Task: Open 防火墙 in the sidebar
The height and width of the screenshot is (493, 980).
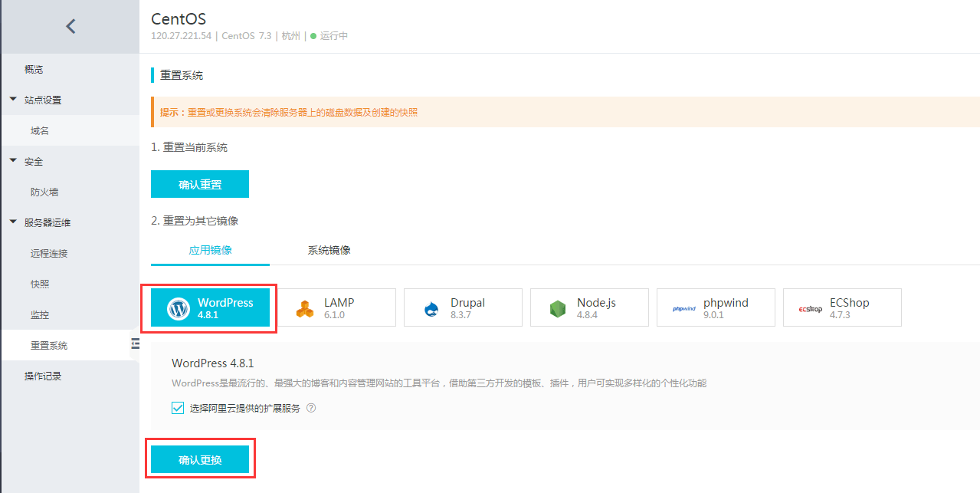Action: pos(44,192)
